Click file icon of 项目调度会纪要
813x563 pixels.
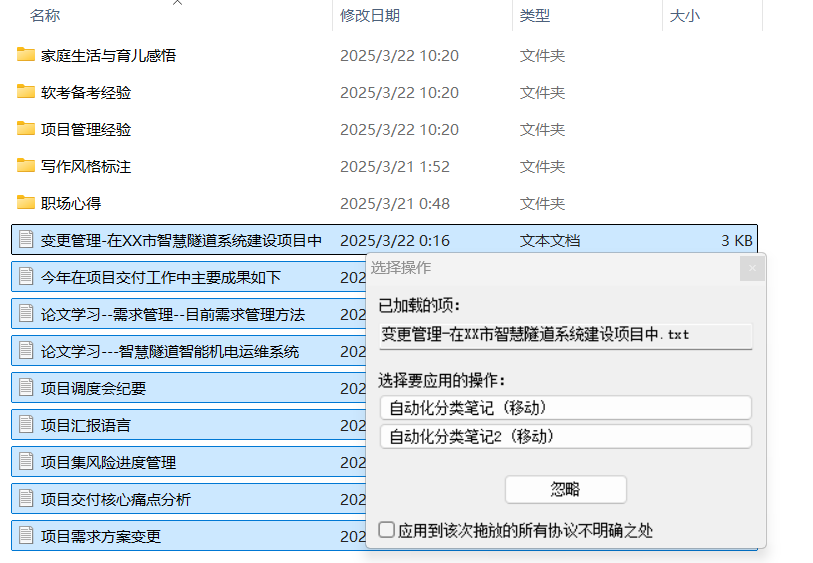pos(26,387)
